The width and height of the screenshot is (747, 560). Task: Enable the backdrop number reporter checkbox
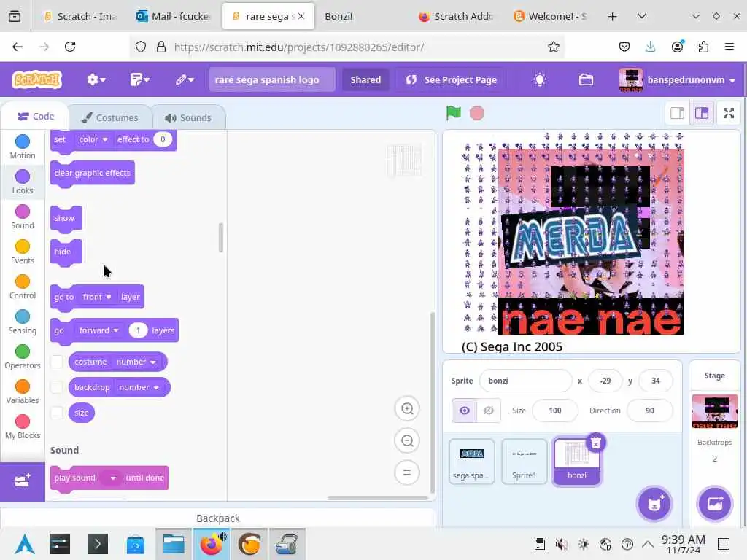point(57,387)
